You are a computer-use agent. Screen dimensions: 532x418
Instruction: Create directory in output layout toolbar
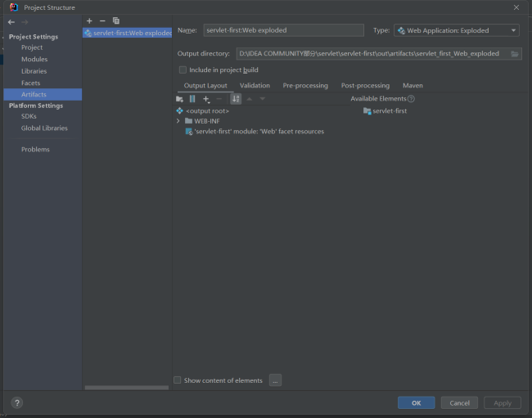coord(179,99)
